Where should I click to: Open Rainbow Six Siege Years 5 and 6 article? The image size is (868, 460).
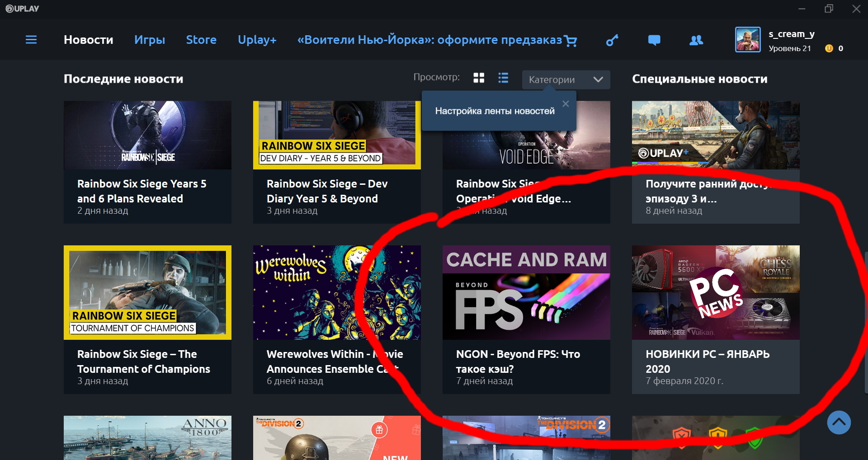[142, 191]
